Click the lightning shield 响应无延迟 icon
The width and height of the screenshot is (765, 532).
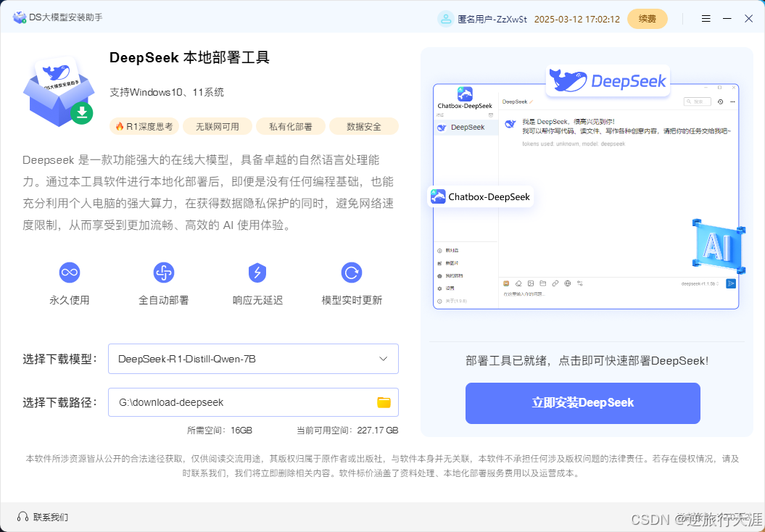coord(257,272)
